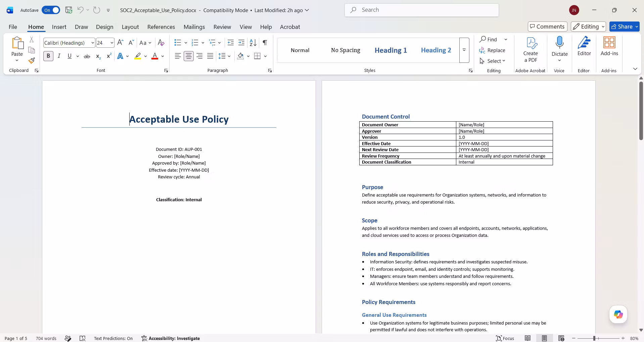
Task: Open the font size dropdown
Action: (112, 43)
